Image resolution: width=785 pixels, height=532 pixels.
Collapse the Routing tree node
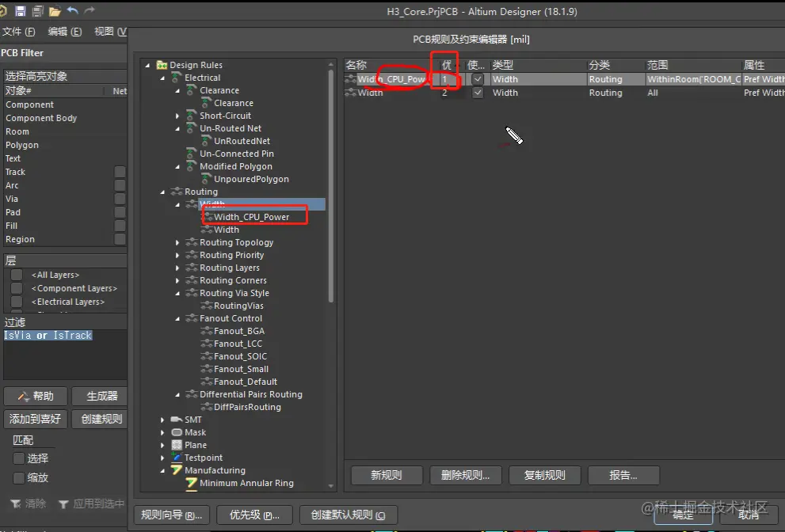click(x=162, y=192)
